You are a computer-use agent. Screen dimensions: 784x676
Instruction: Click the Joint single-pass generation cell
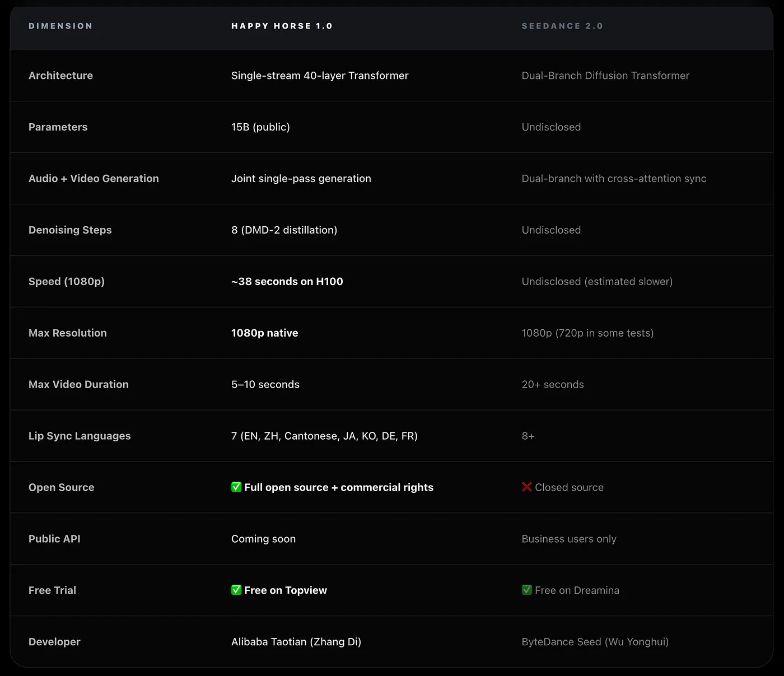(x=301, y=179)
